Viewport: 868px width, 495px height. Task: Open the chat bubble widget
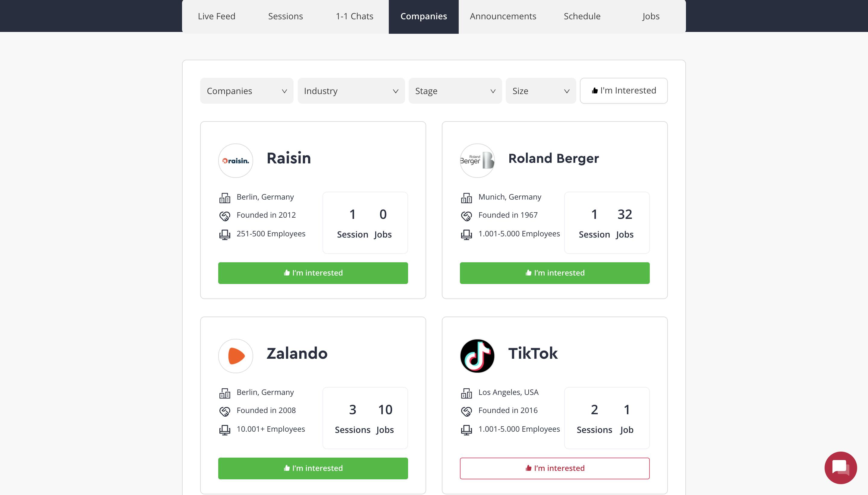coord(841,468)
